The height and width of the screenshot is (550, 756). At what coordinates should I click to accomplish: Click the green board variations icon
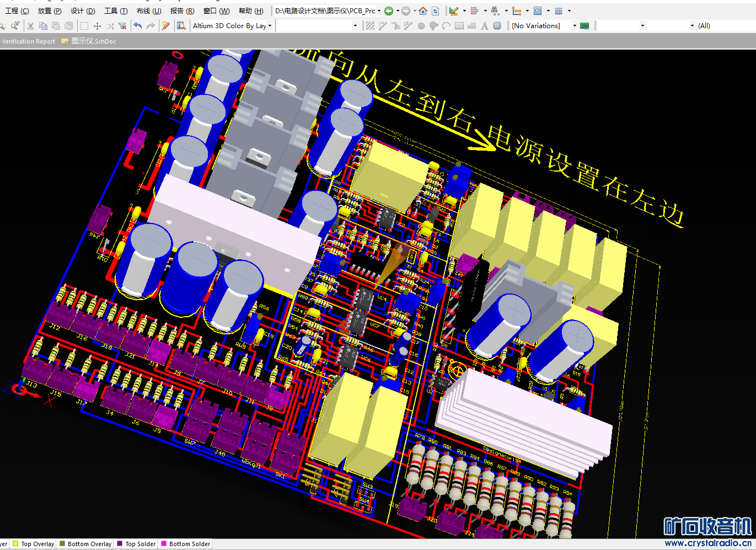tap(585, 26)
